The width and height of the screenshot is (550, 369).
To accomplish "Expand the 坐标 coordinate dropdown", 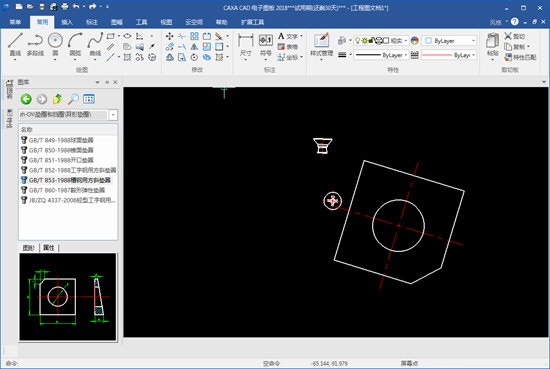I will [x=301, y=57].
